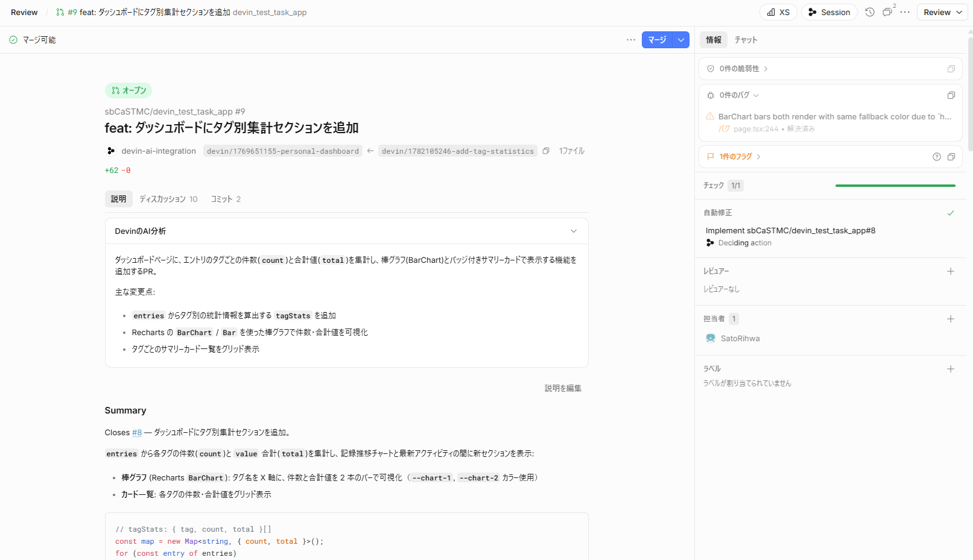Click the devin-ai-integration author name
The width and height of the screenshot is (973, 560).
coord(159,151)
